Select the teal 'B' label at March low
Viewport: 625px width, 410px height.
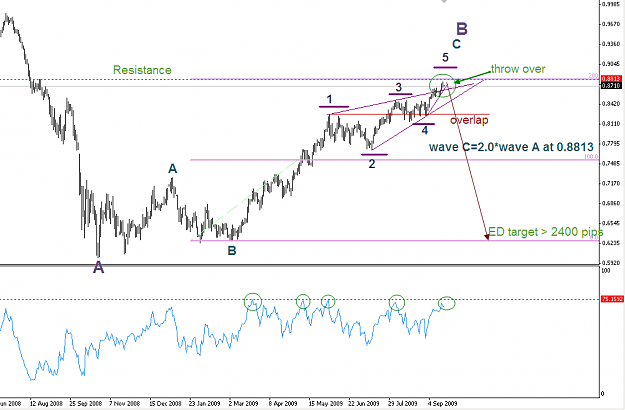point(232,251)
